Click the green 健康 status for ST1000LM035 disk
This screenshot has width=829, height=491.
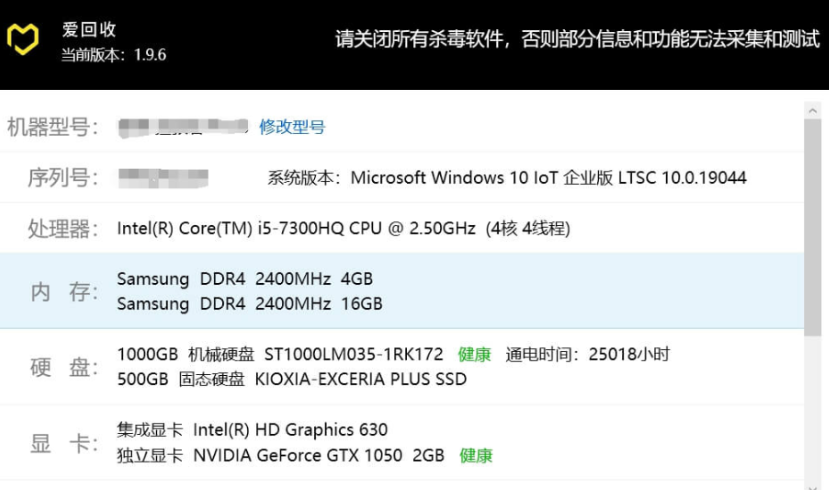coord(475,355)
